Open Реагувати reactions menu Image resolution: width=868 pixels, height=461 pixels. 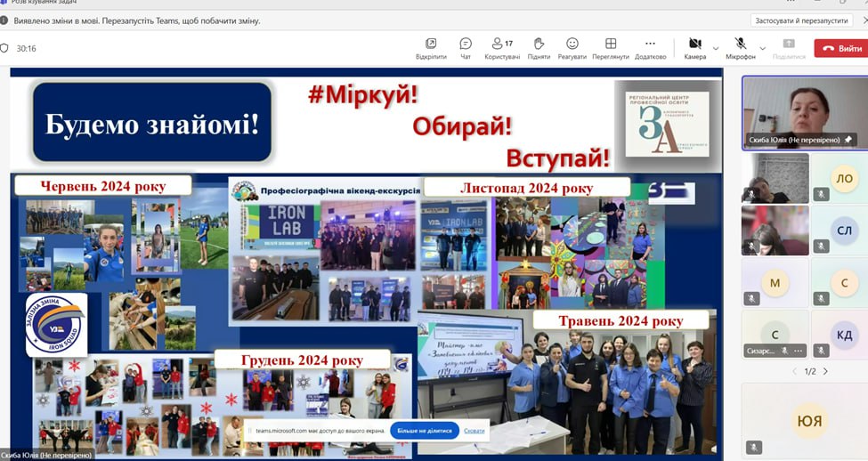pyautogui.click(x=572, y=48)
